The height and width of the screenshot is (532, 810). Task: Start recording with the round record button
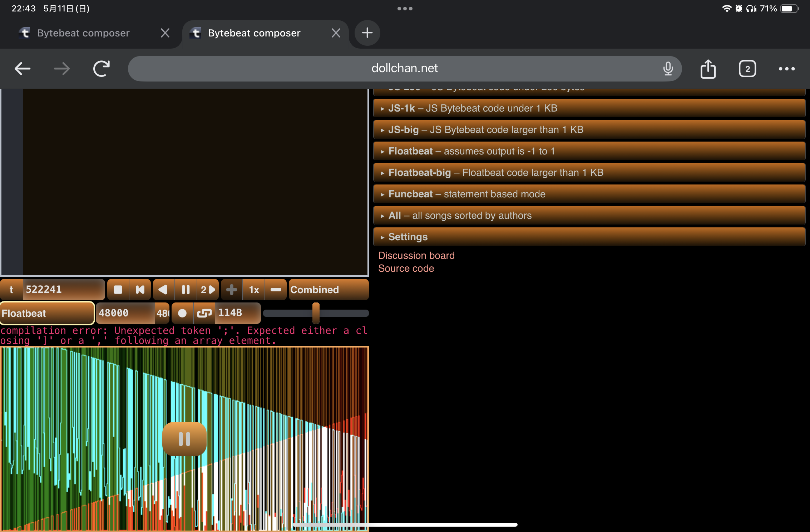[x=182, y=313]
